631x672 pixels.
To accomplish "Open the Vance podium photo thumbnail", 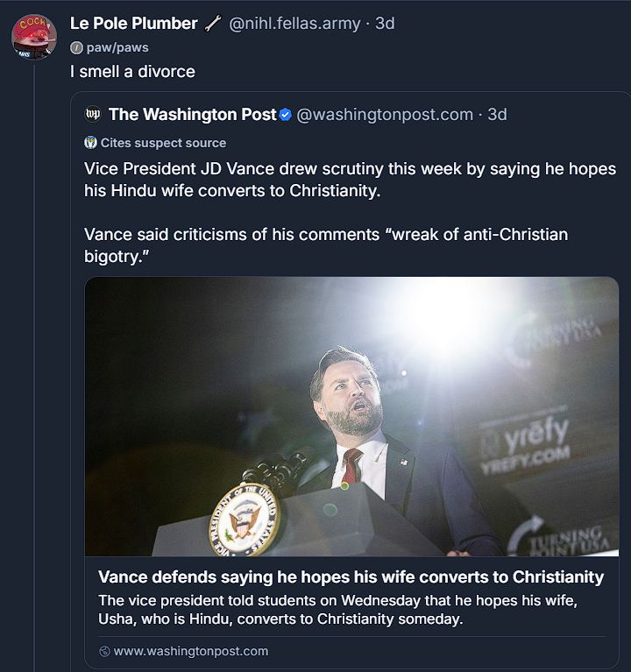I will coord(351,416).
